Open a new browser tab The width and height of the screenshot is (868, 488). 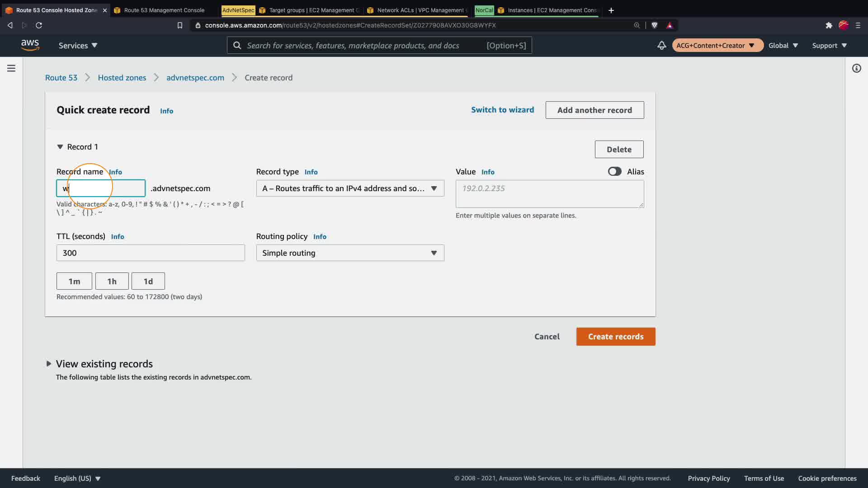tap(611, 10)
